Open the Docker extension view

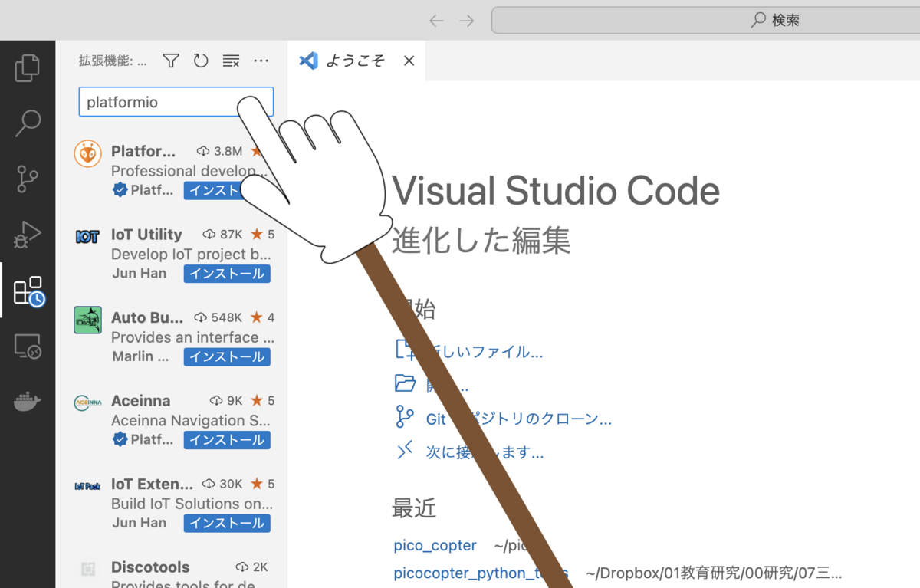[x=28, y=401]
